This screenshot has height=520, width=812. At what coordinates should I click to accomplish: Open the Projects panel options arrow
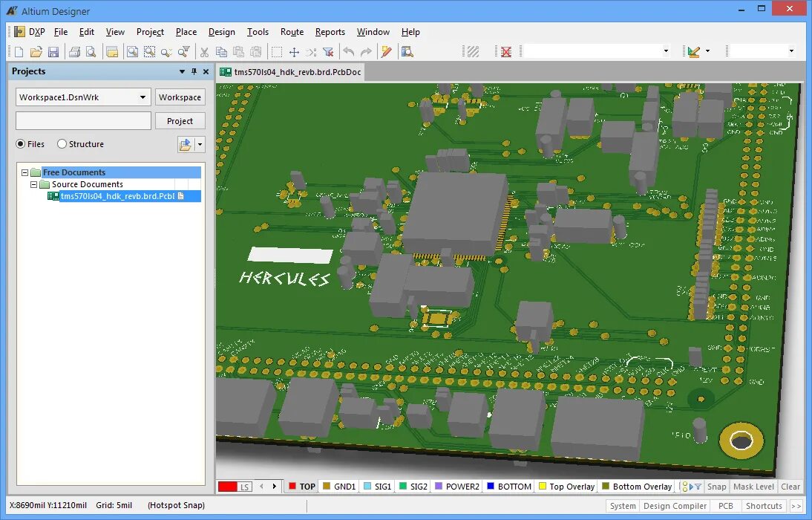(x=182, y=71)
